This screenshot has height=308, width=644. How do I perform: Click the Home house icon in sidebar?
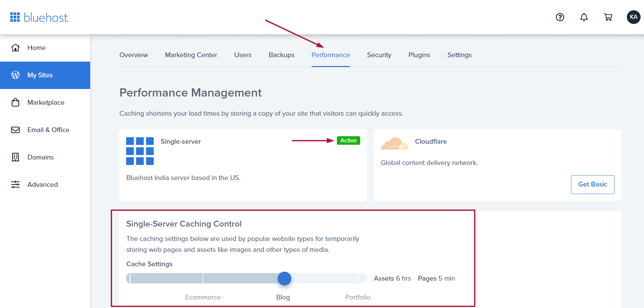(x=15, y=48)
